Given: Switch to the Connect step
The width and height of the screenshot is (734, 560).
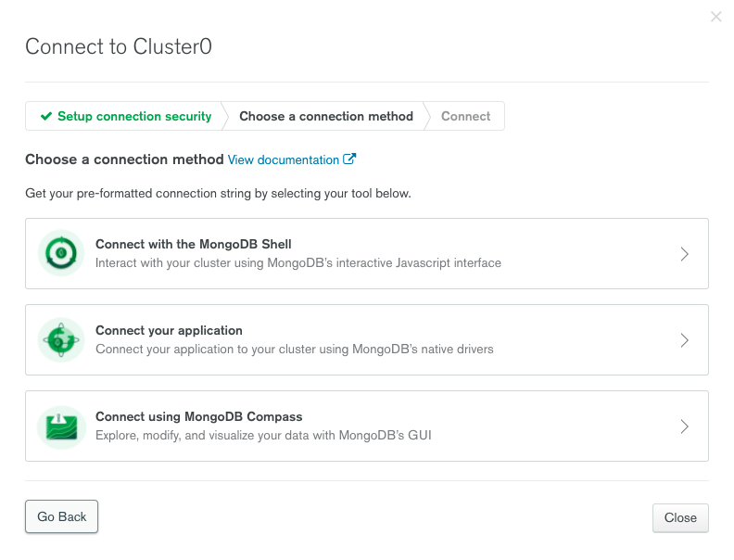Looking at the screenshot, I should tap(466, 117).
